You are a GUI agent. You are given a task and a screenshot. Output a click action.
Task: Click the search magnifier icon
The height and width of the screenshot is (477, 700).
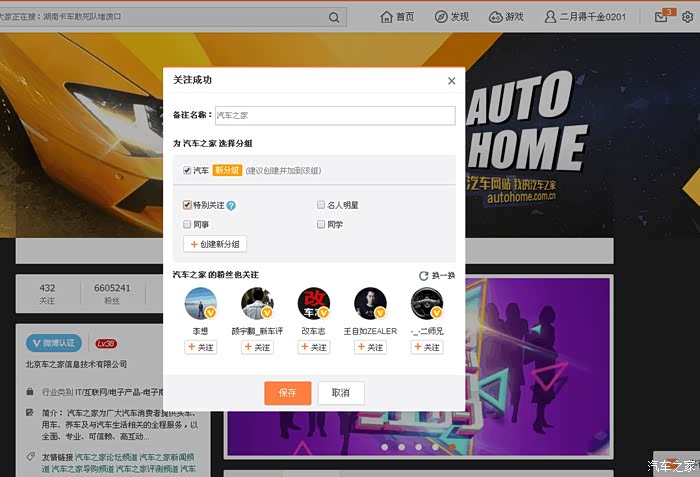point(333,17)
